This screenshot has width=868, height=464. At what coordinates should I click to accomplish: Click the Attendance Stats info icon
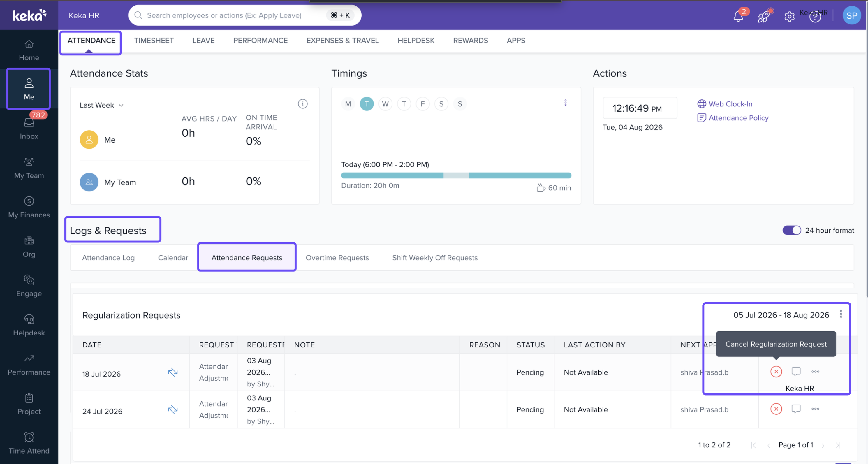[x=302, y=104]
